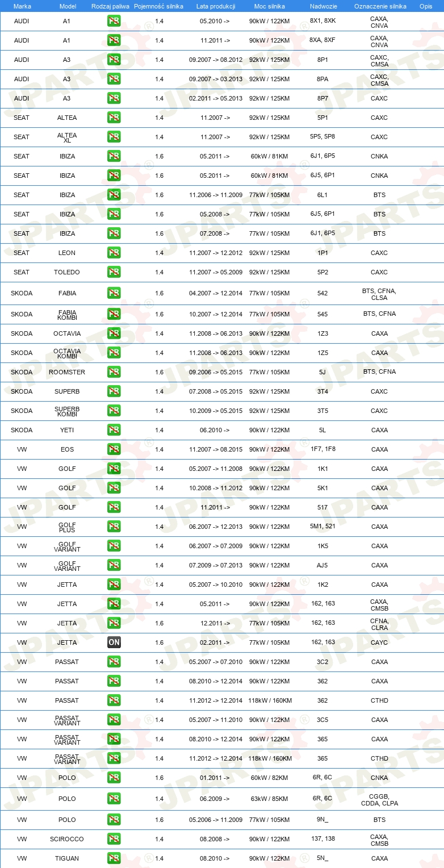
Task: Click body code 5M1, 521
Action: 322,527
